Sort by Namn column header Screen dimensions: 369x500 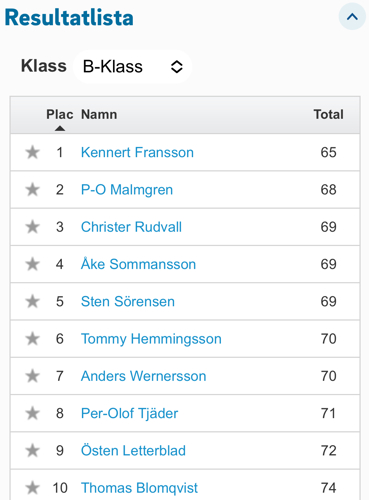pyautogui.click(x=99, y=114)
